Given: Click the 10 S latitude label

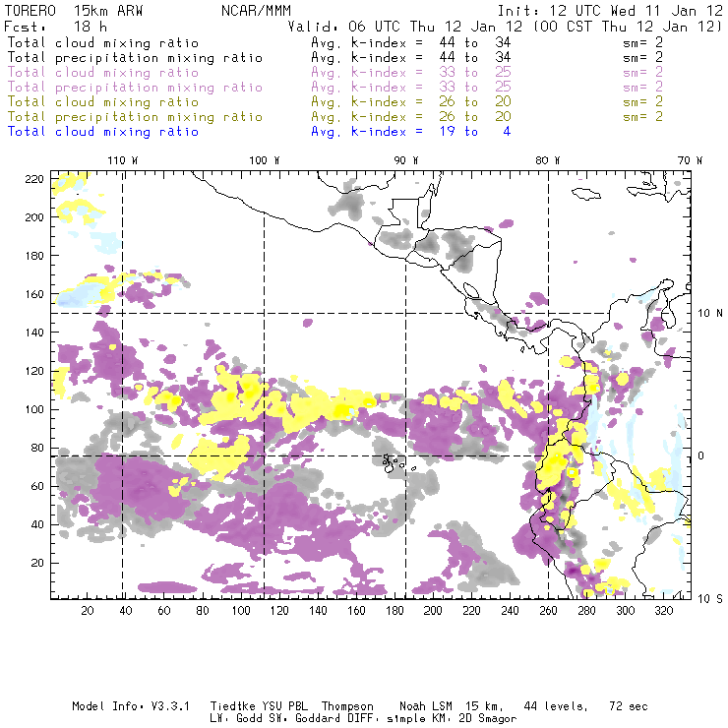Looking at the screenshot, I should coord(704,598).
